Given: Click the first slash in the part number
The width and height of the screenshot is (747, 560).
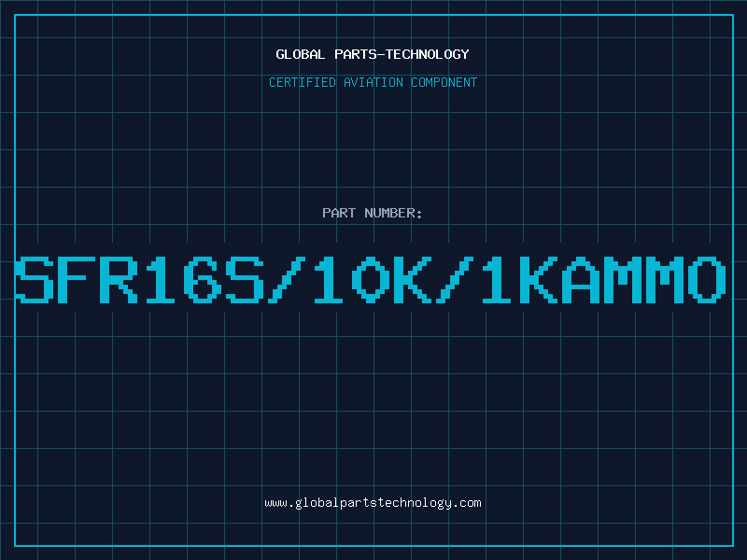Looking at the screenshot, I should point(287,279).
